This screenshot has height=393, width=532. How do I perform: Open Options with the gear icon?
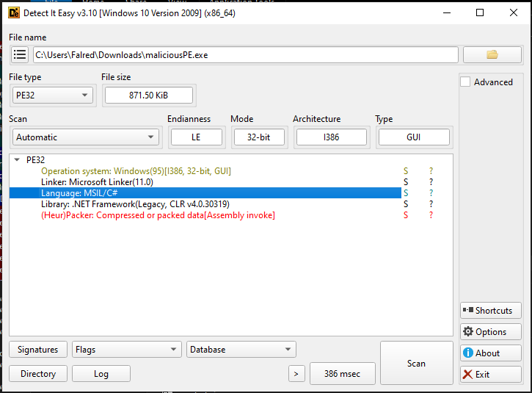click(490, 332)
